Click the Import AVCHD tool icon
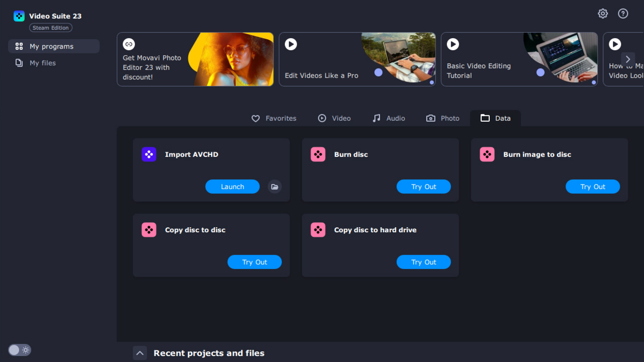This screenshot has width=644, height=362. pos(149,154)
